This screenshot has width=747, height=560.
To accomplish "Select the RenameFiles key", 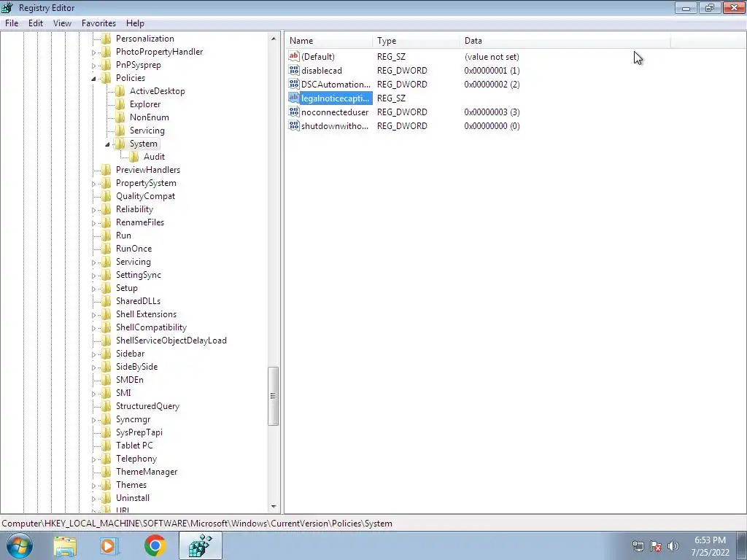I will pos(139,222).
